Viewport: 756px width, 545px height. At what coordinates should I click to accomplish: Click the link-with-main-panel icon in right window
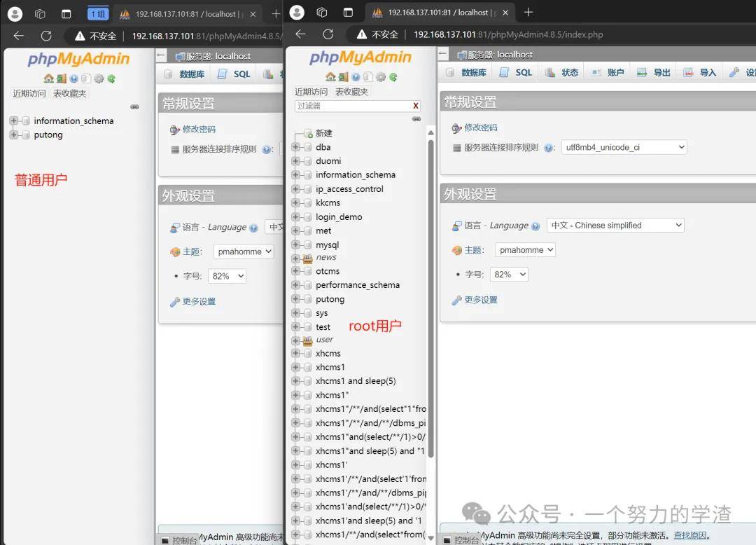click(416, 118)
